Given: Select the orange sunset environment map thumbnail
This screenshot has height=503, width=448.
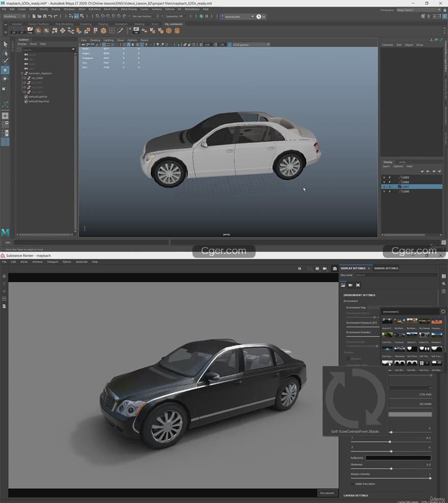Looking at the screenshot, I should (436, 322).
